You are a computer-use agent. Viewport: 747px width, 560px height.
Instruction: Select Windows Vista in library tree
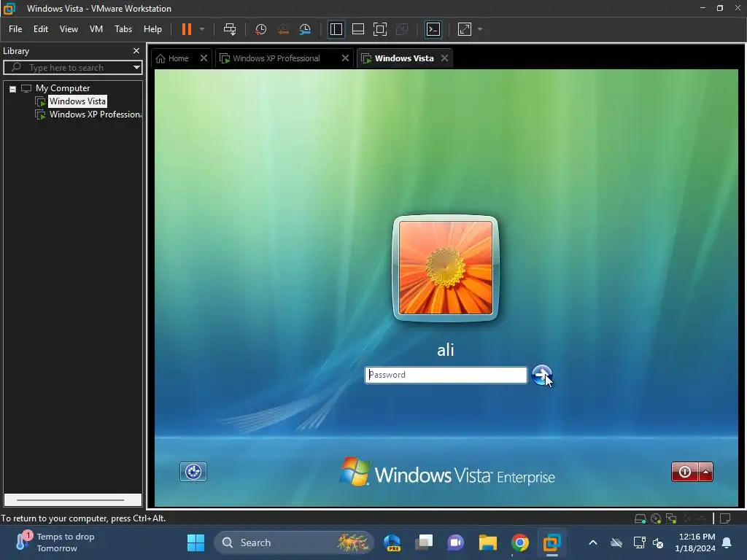tap(77, 101)
